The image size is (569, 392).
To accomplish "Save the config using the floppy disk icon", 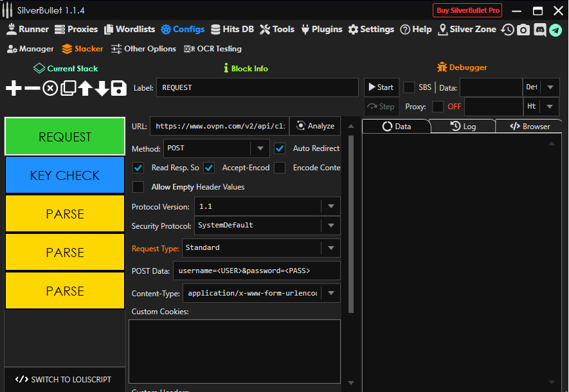I will point(118,89).
